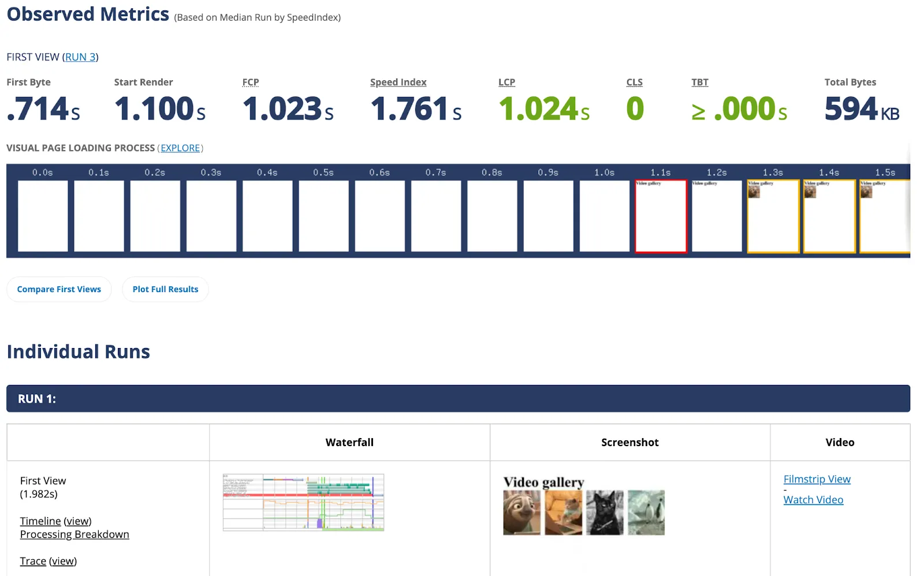Open the Processing Breakdown for Run 1
This screenshot has width=924, height=576.
(x=74, y=534)
